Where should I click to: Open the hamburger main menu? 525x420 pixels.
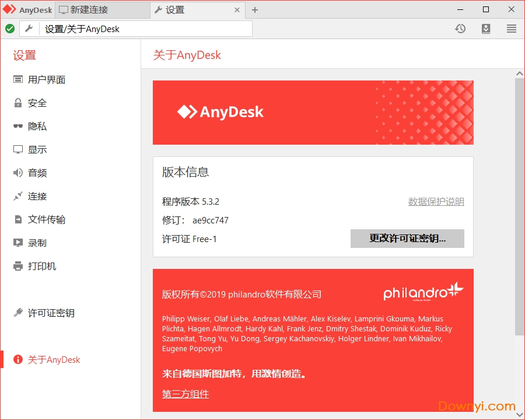511,29
